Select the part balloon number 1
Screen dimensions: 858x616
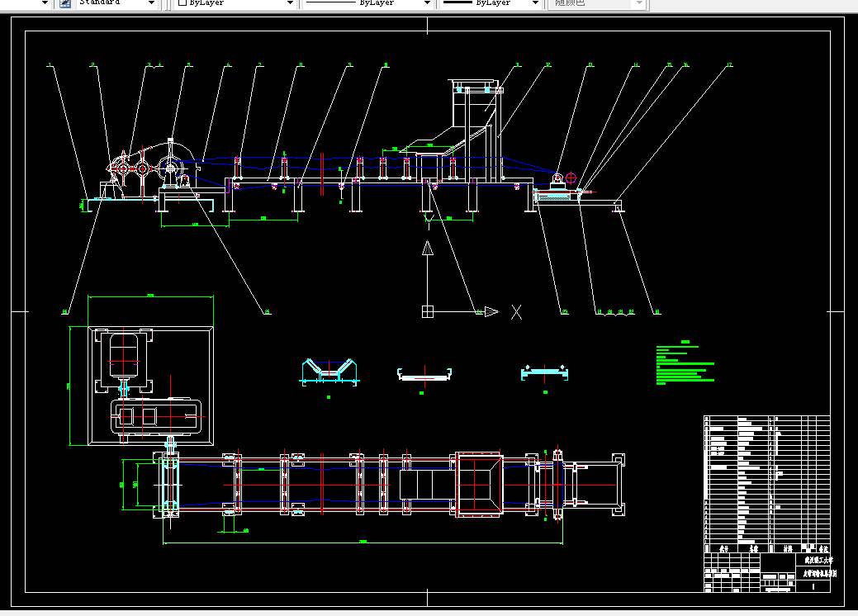50,65
